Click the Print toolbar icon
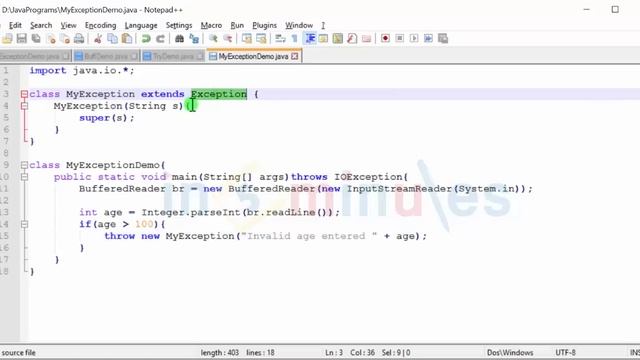The image size is (640, 360). coord(79,39)
